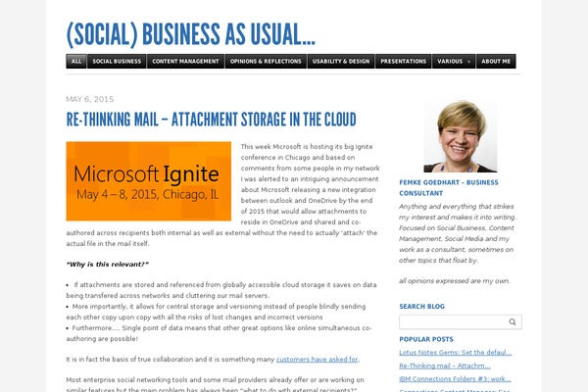Screen dimensions: 588x392
Task: Click the May 6, 2015 post date
Action: 90,99
